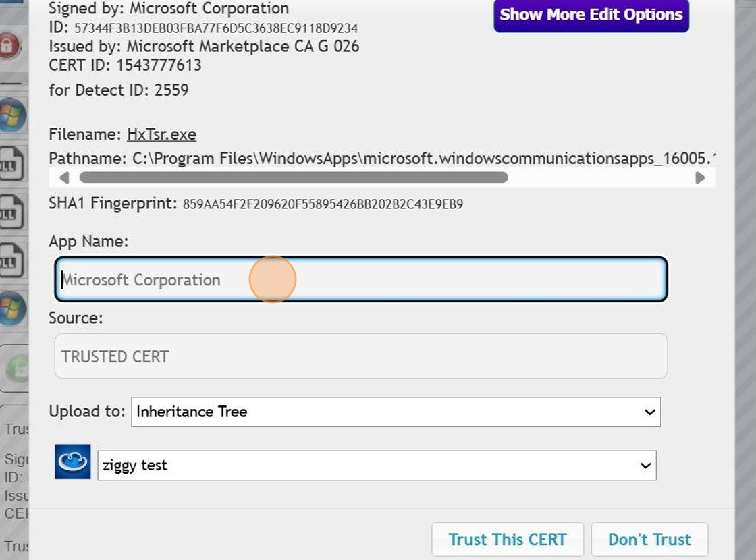The image size is (756, 560).
Task: Click Show More Edit Options
Action: (591, 15)
